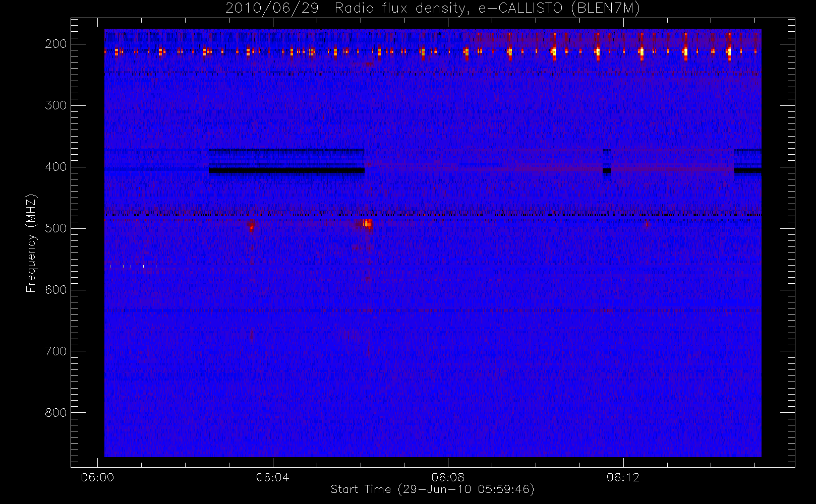Click the 06:00 time tick label
The image size is (816, 504).
(x=97, y=477)
